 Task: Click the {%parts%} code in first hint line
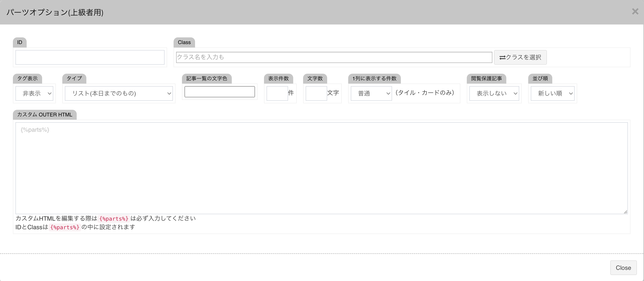(x=114, y=218)
